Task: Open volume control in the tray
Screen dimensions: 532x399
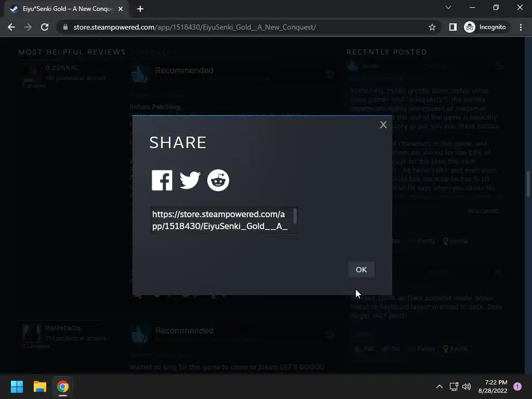Action: coord(467,387)
